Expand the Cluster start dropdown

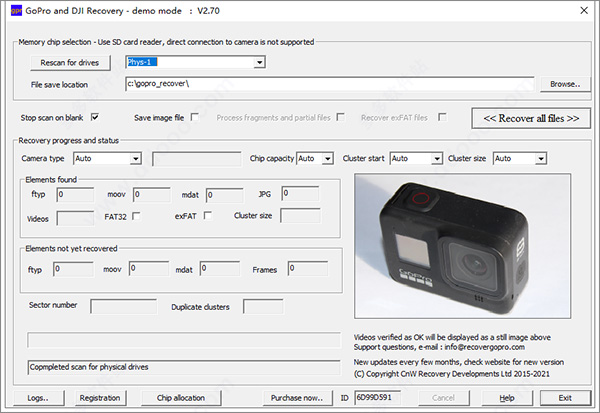[x=436, y=158]
